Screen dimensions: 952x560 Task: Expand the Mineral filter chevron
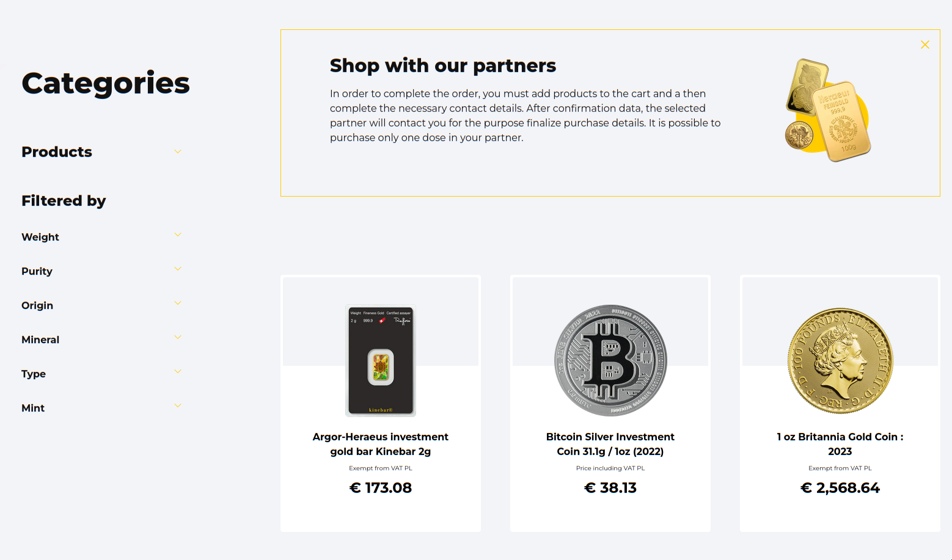tap(178, 337)
